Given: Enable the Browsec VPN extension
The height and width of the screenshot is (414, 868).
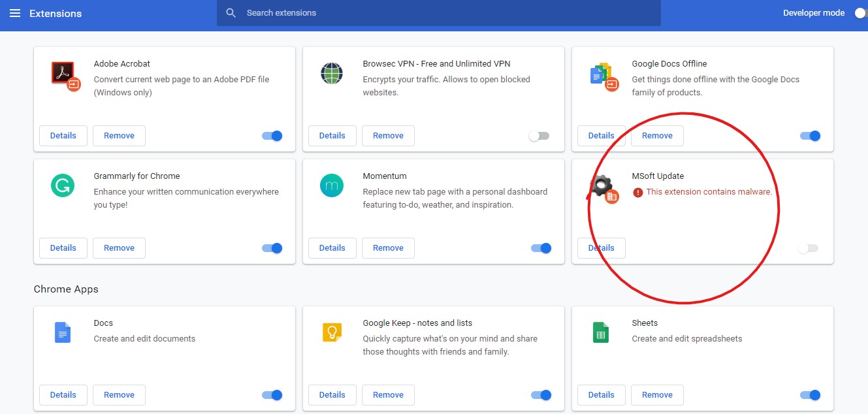Looking at the screenshot, I should 539,136.
